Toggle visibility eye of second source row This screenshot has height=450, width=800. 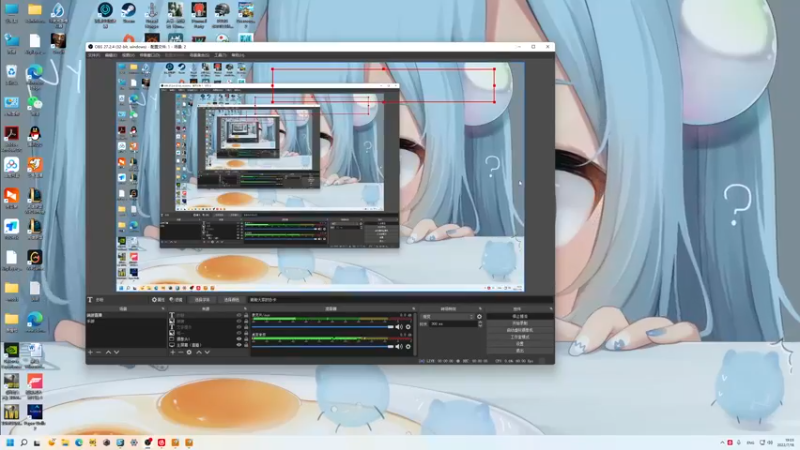239,321
